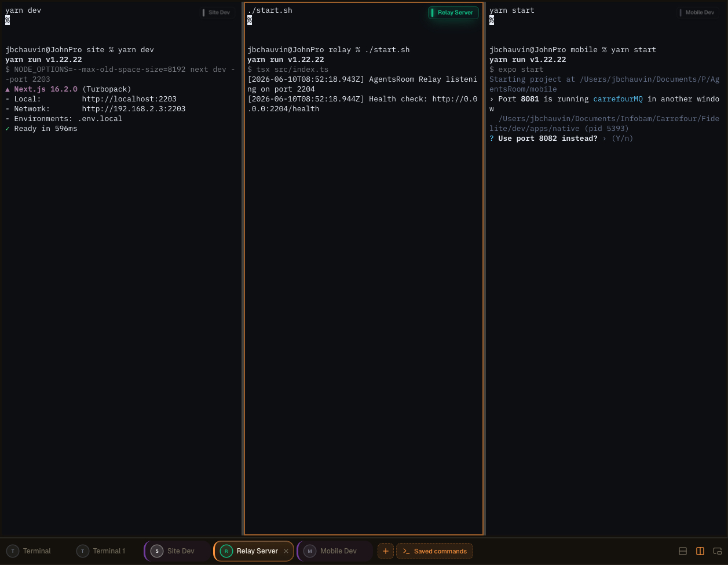Click 'Use port 8082 instead?' prompt
Screen dimensions: 728x565
click(x=548, y=138)
